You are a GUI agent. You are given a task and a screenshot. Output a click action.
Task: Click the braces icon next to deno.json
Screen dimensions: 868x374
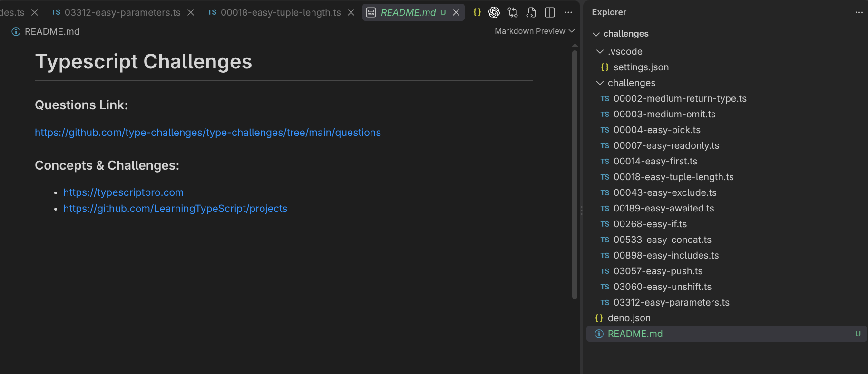coord(599,318)
